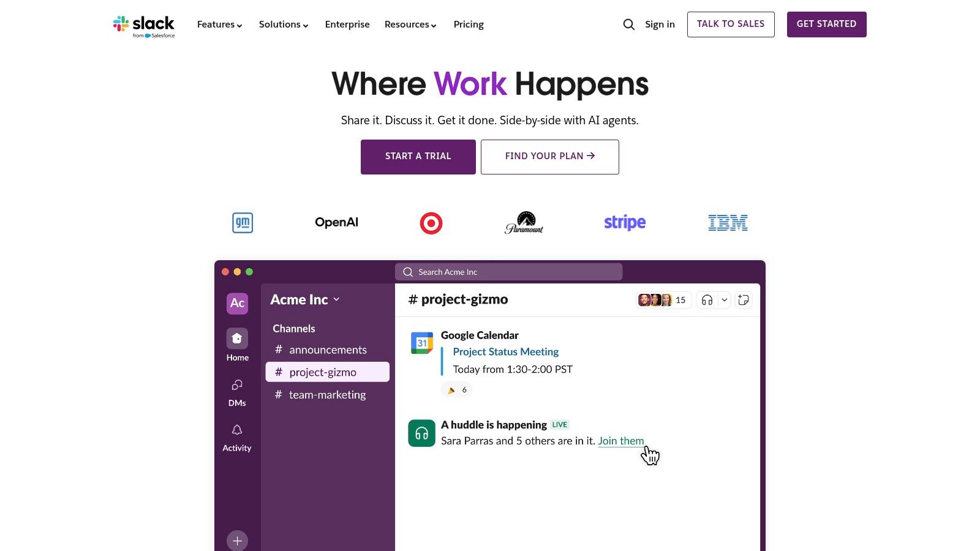
Task: Click the search icon in Search Acme Inc bar
Action: coord(408,272)
